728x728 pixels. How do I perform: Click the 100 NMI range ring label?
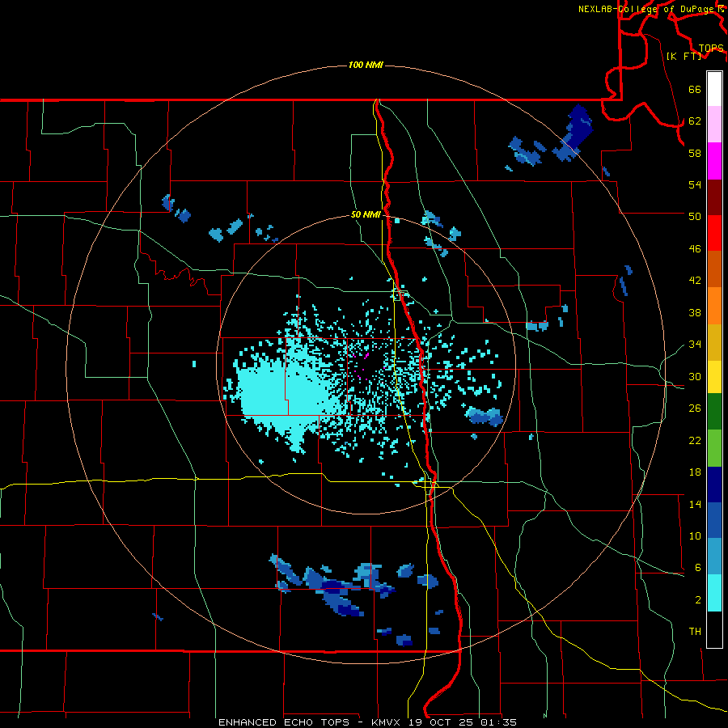(366, 65)
